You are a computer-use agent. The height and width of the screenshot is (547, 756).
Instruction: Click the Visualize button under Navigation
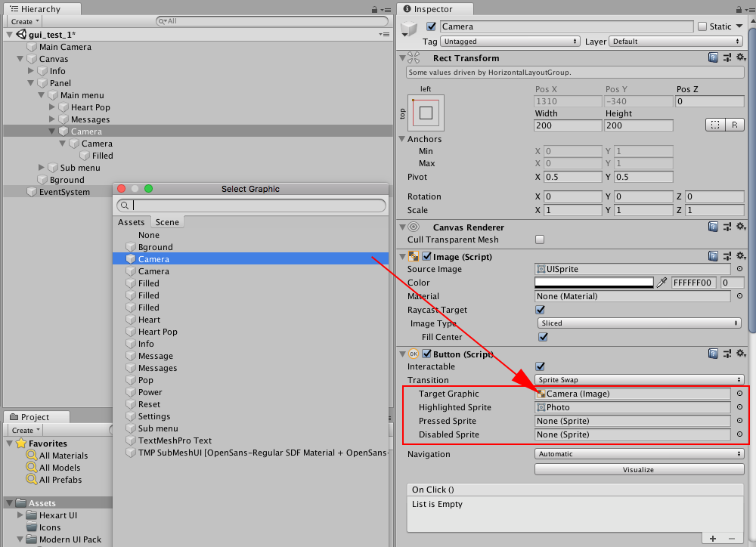(639, 469)
